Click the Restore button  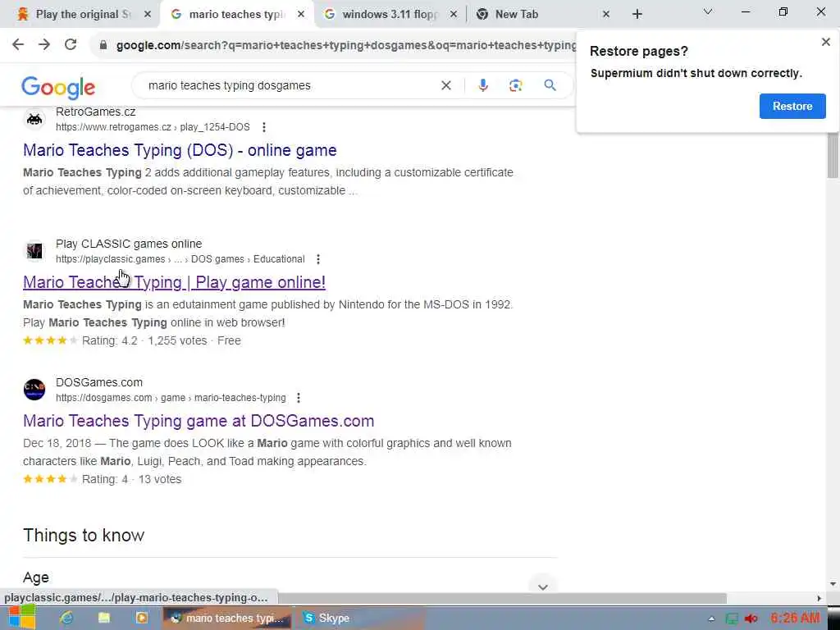792,106
